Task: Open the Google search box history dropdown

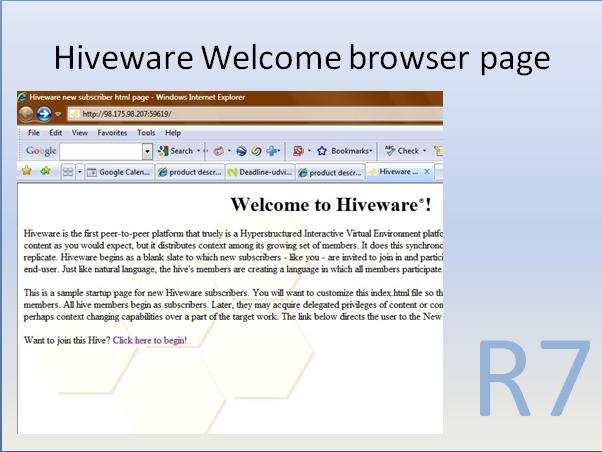Action: [x=147, y=152]
